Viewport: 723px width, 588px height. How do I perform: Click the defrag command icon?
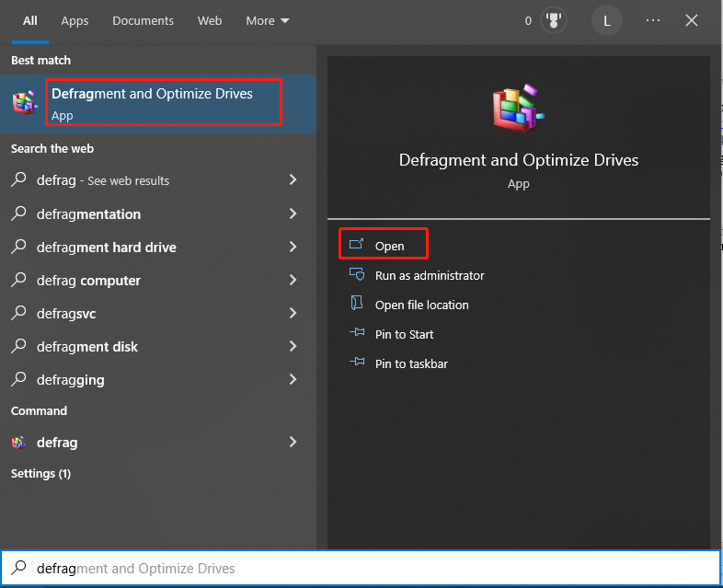point(18,443)
